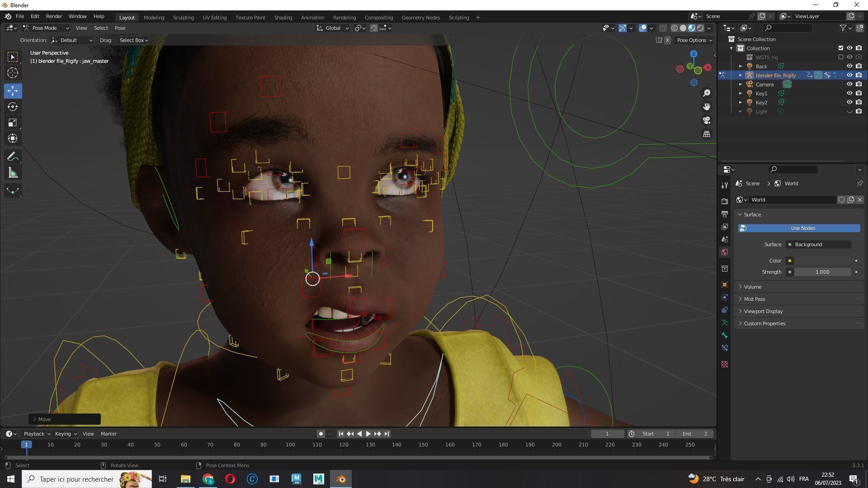Select the Measure tool
Viewport: 868px width, 488px height.
click(13, 174)
